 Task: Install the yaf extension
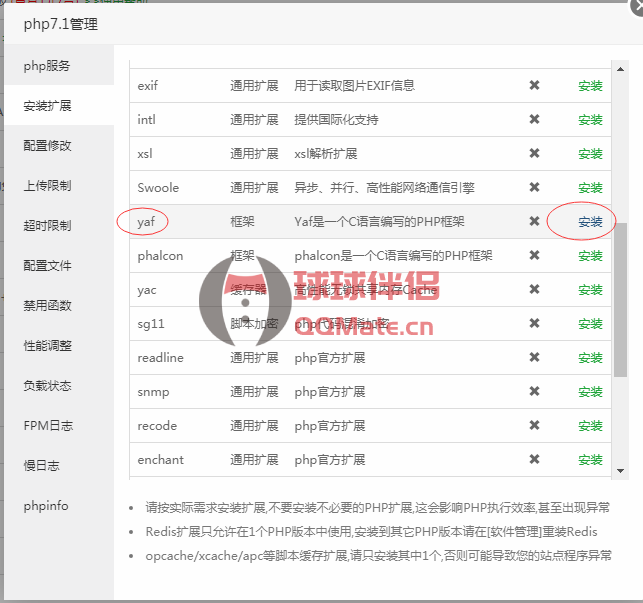point(590,222)
